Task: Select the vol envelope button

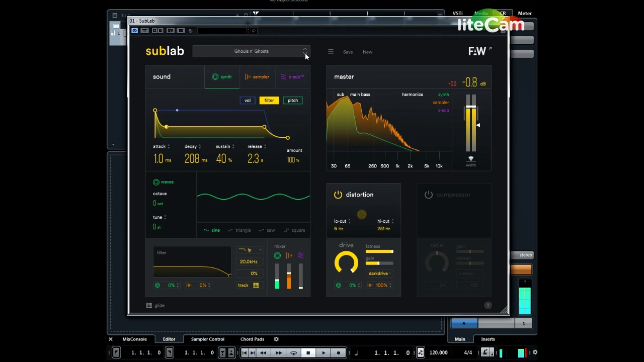Action: point(248,101)
